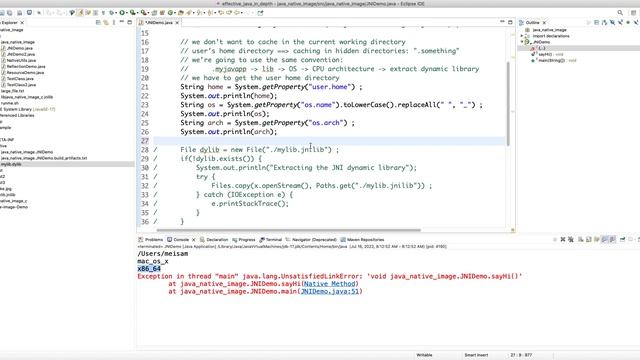640x360 pixels.
Task: Open Package Explorer view menu
Action: (114, 22)
